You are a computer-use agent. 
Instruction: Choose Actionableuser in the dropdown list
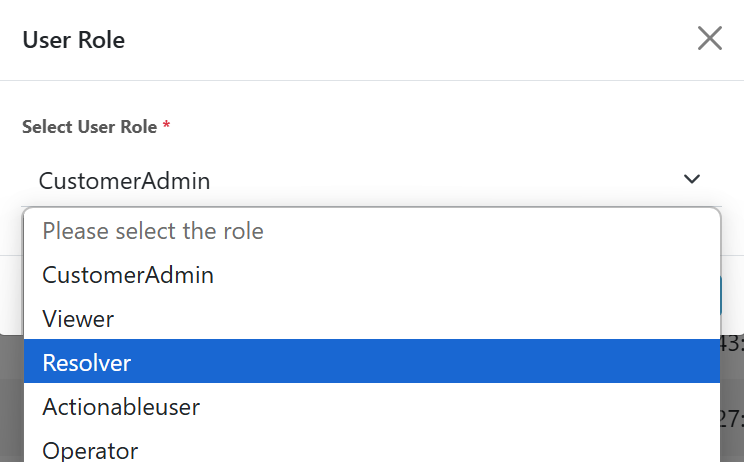pos(121,407)
